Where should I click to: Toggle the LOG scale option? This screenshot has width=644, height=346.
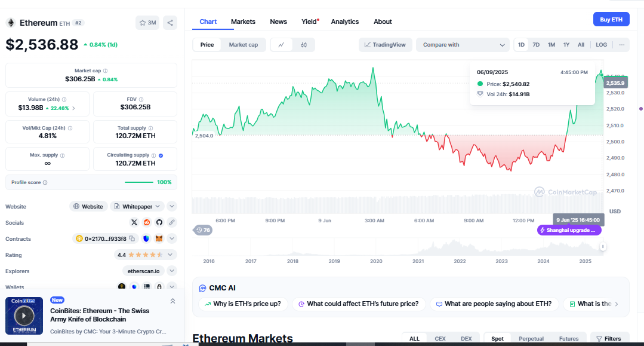(601, 45)
